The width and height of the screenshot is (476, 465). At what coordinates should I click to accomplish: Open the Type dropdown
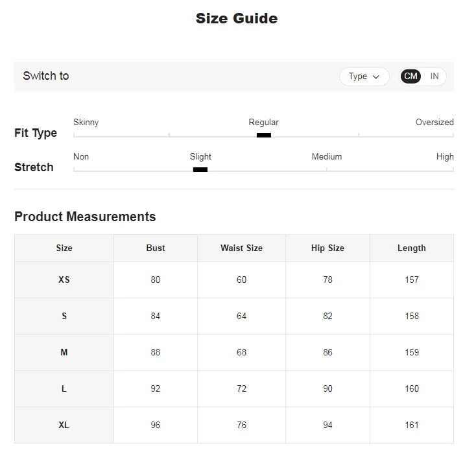tap(364, 77)
